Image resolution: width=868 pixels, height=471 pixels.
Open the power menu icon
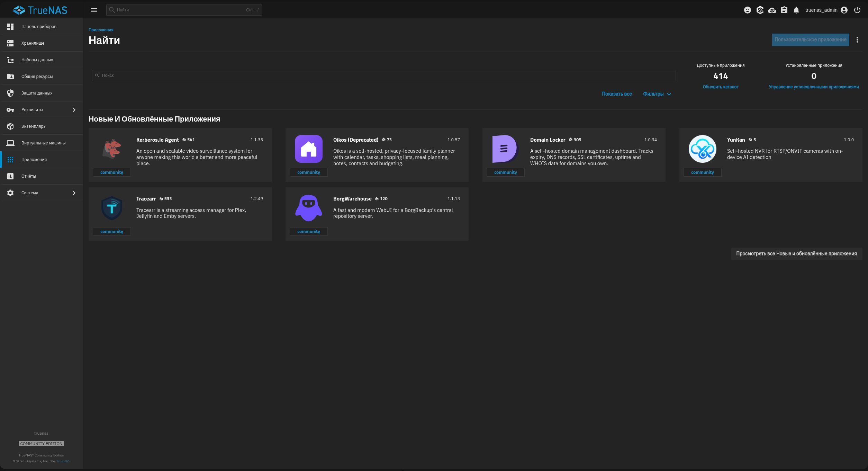coord(857,10)
